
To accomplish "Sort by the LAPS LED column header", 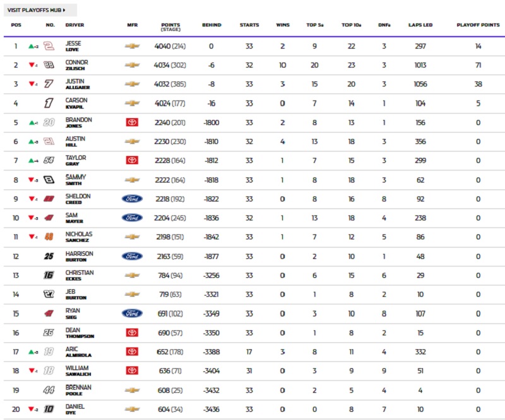I will (x=420, y=25).
